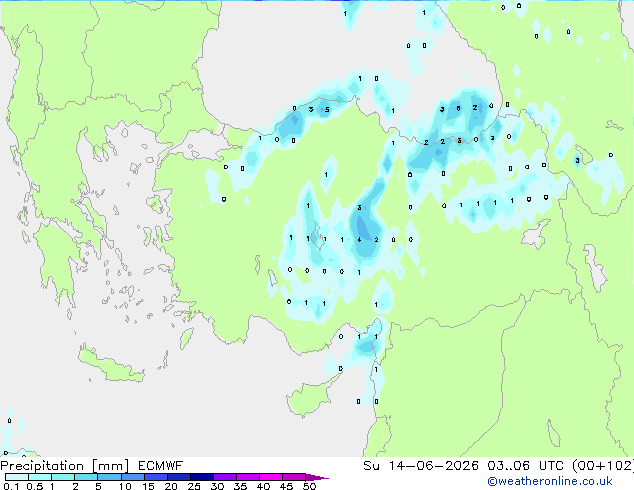
Task: Click the legend scale label '0.1'
Action: point(12,486)
